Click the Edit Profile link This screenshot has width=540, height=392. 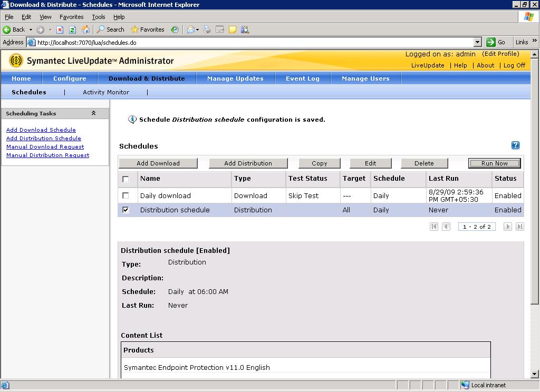pyautogui.click(x=500, y=54)
